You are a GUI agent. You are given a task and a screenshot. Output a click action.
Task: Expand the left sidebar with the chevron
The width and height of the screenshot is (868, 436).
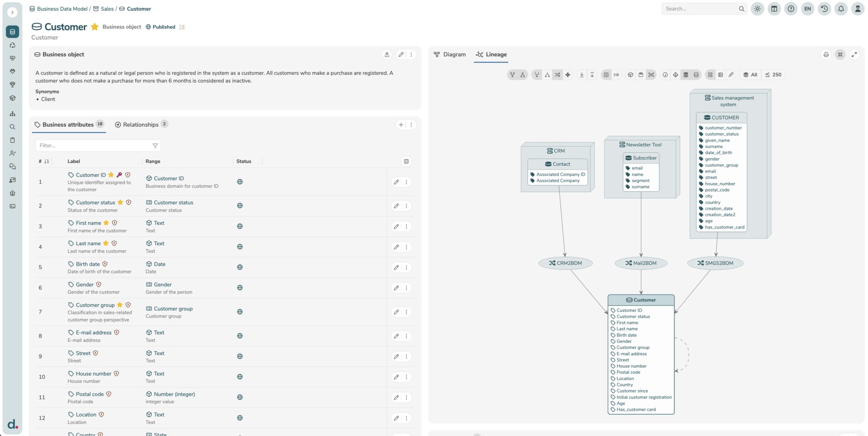pyautogui.click(x=12, y=12)
